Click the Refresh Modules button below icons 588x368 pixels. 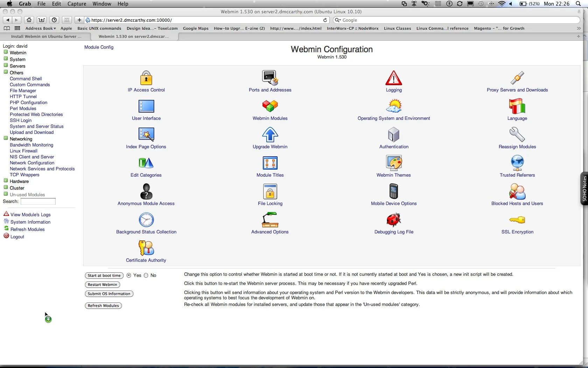click(x=103, y=306)
